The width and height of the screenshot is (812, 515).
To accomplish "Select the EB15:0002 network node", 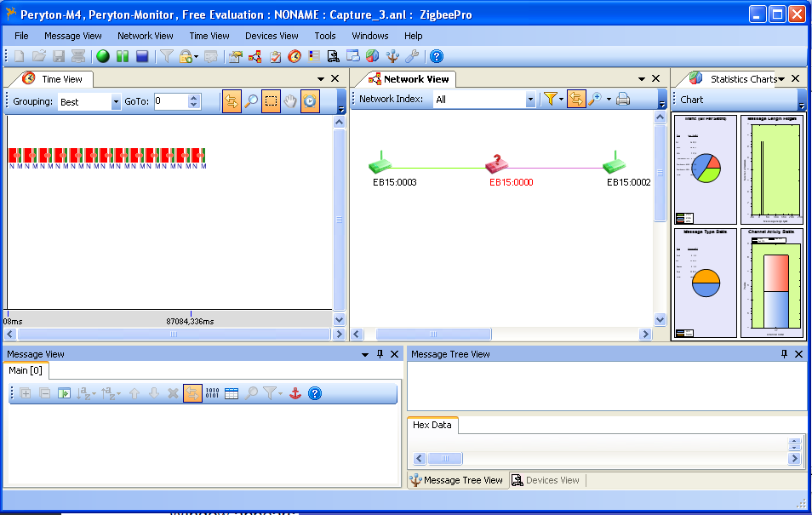I will click(615, 163).
